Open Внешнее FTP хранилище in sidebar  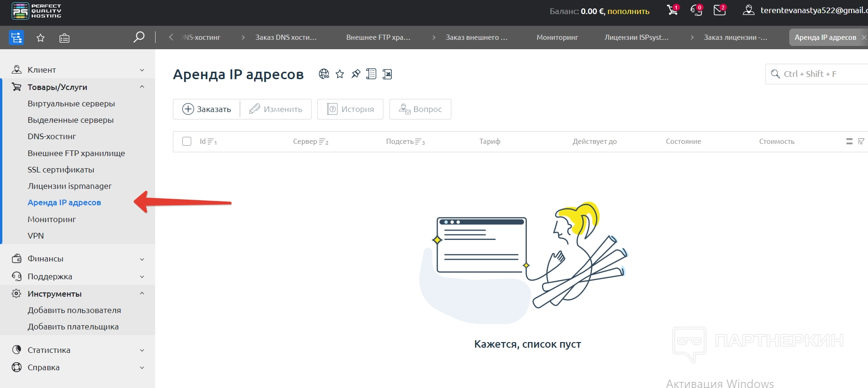tap(76, 153)
